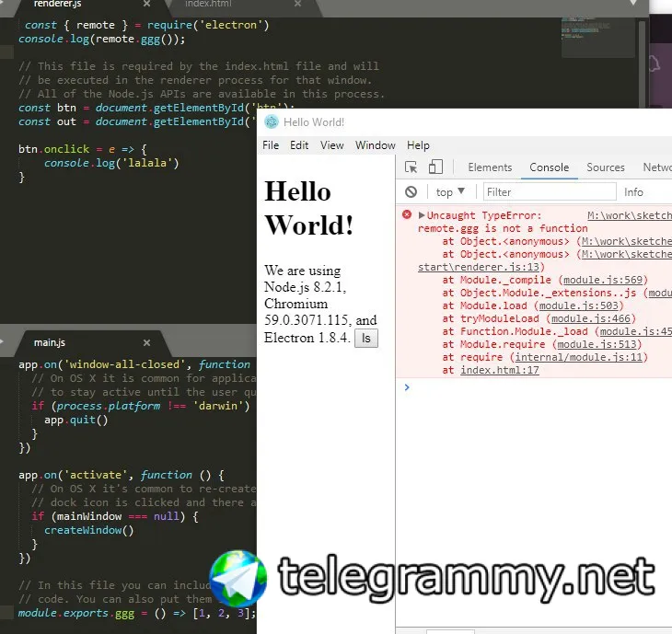Screen dimensions: 672x634
Task: Open the module.js:466 source link
Action: coord(591,318)
